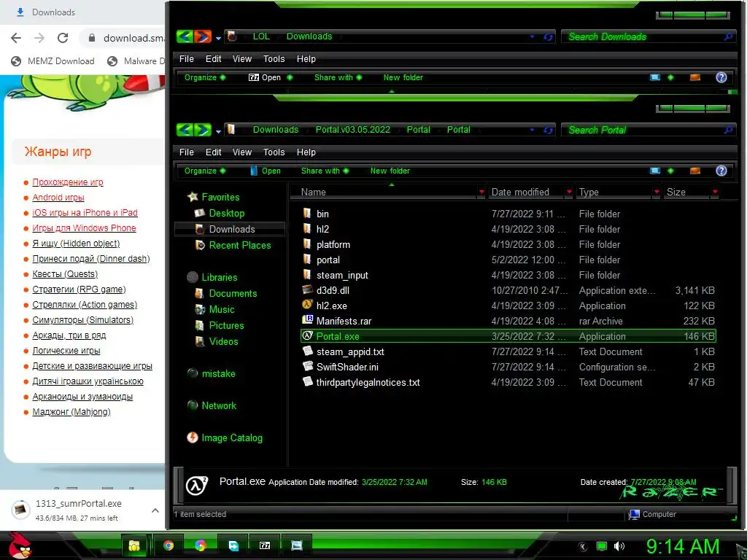The width and height of the screenshot is (747, 560).
Task: Go back in the Portal explorer window
Action: coord(185,130)
